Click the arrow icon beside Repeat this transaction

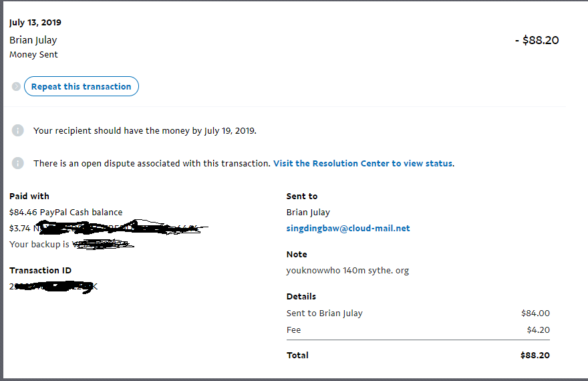(x=16, y=86)
